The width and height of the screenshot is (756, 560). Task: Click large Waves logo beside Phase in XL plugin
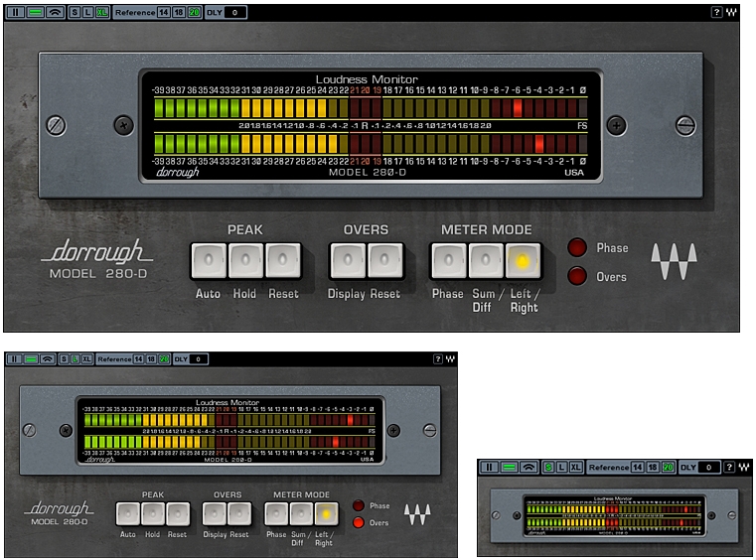coord(674,261)
